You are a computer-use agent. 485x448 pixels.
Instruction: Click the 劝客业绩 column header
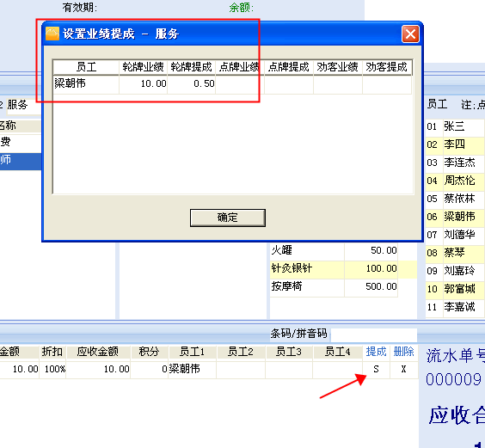(x=338, y=67)
